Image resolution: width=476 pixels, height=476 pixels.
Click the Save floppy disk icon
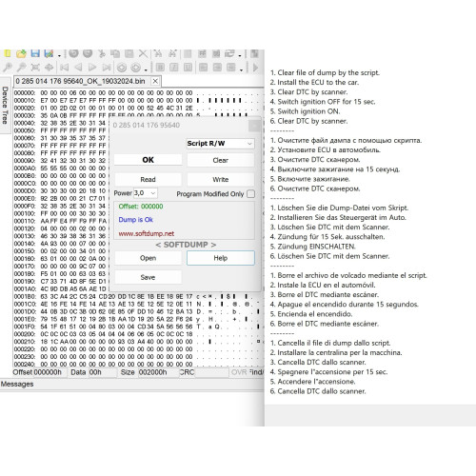point(35,53)
